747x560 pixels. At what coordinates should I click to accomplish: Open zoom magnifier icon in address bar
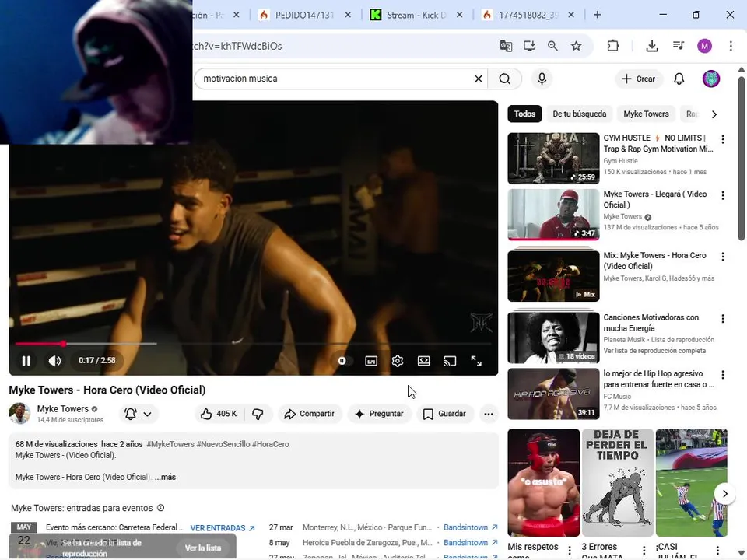point(552,46)
